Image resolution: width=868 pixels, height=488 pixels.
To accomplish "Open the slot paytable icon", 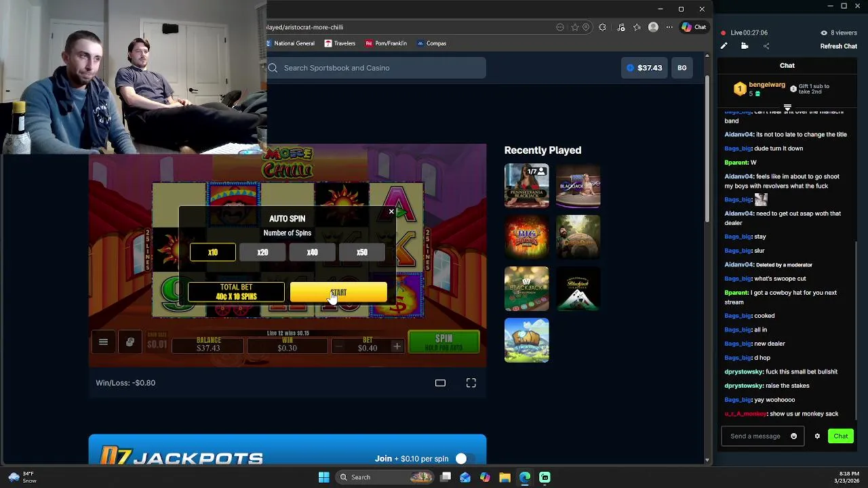I will tap(130, 342).
